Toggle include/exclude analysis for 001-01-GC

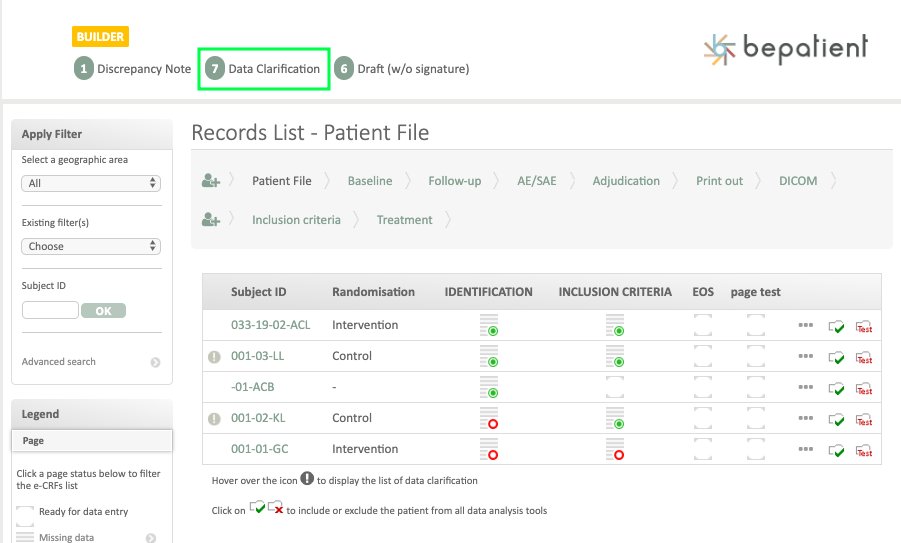[837, 450]
